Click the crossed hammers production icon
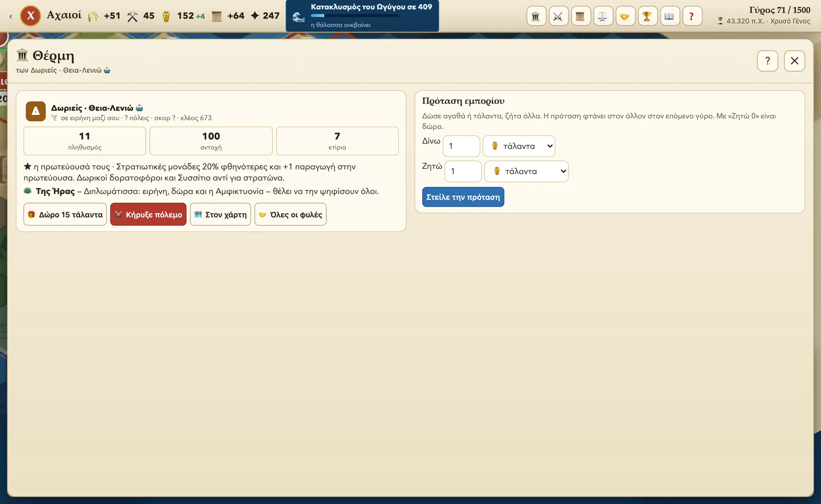This screenshot has height=504, width=821. 132,16
